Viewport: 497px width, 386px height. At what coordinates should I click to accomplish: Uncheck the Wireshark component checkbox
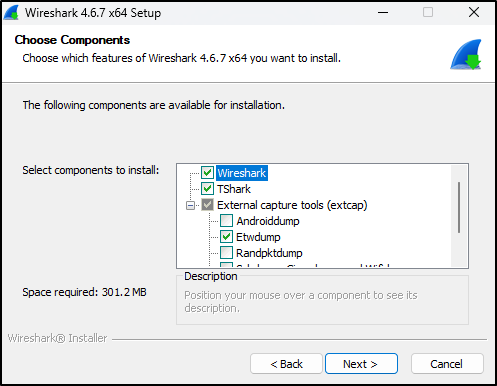[x=207, y=173]
